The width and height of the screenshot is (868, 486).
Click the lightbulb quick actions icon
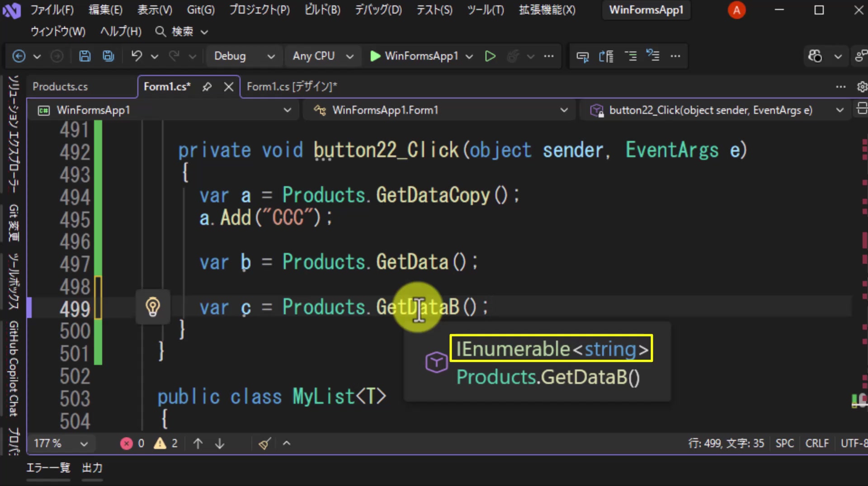(x=153, y=307)
